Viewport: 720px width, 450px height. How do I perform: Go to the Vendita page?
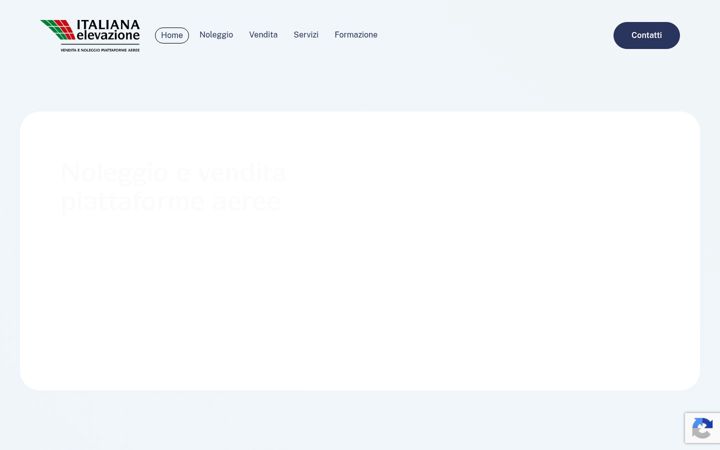[263, 35]
